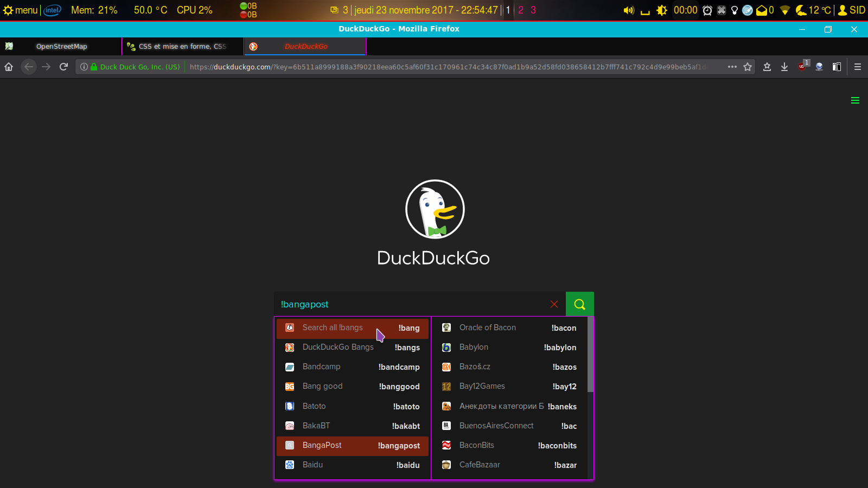Pick the Bang good !banggood suggestion
Viewport: 868px width, 488px height.
(x=353, y=386)
